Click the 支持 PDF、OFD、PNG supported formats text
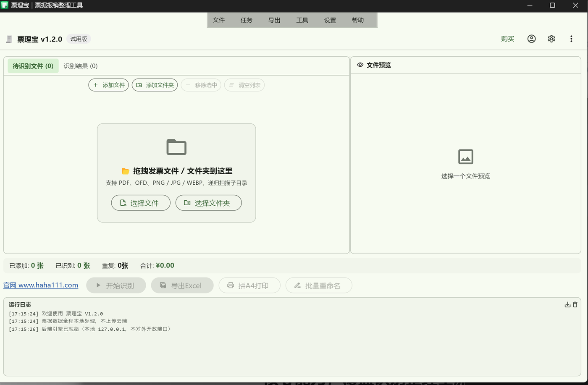 (x=176, y=183)
